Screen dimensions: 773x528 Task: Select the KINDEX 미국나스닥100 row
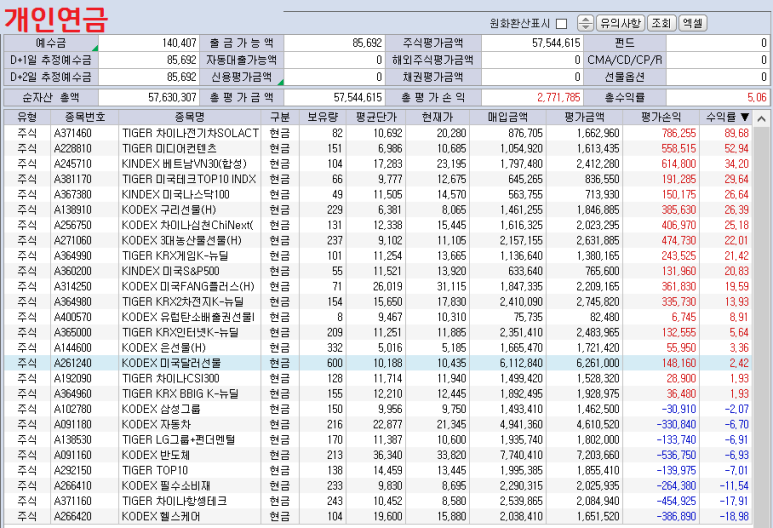tap(379, 194)
